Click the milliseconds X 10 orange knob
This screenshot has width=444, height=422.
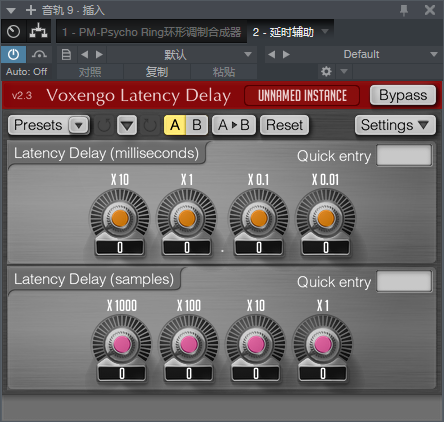[x=120, y=218]
